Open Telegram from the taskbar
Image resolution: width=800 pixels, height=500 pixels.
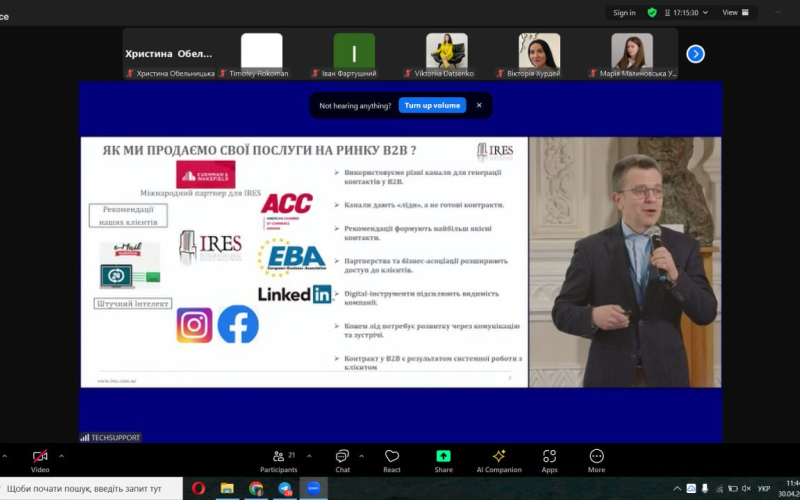click(x=285, y=488)
